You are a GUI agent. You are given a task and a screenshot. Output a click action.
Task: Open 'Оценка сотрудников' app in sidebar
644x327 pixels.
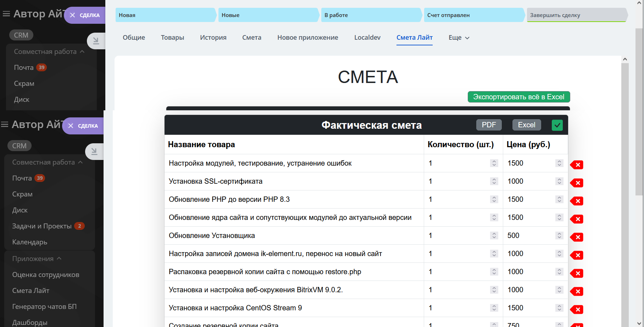click(x=46, y=275)
